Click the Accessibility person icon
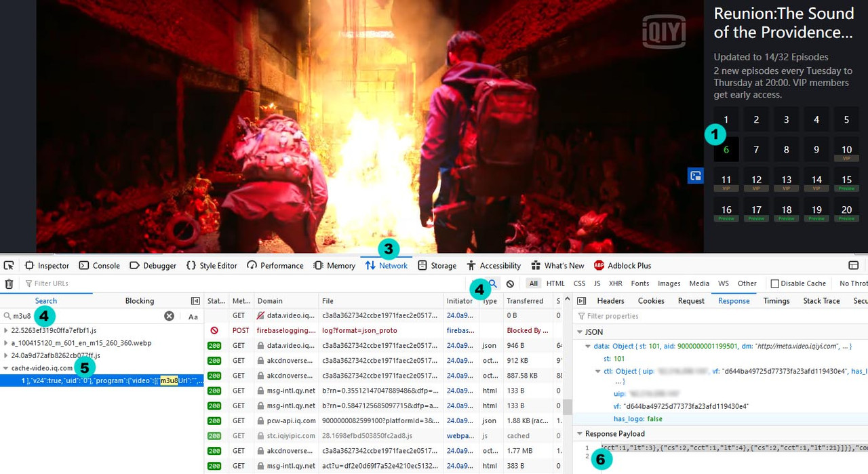Image resolution: width=868 pixels, height=474 pixels. click(471, 265)
